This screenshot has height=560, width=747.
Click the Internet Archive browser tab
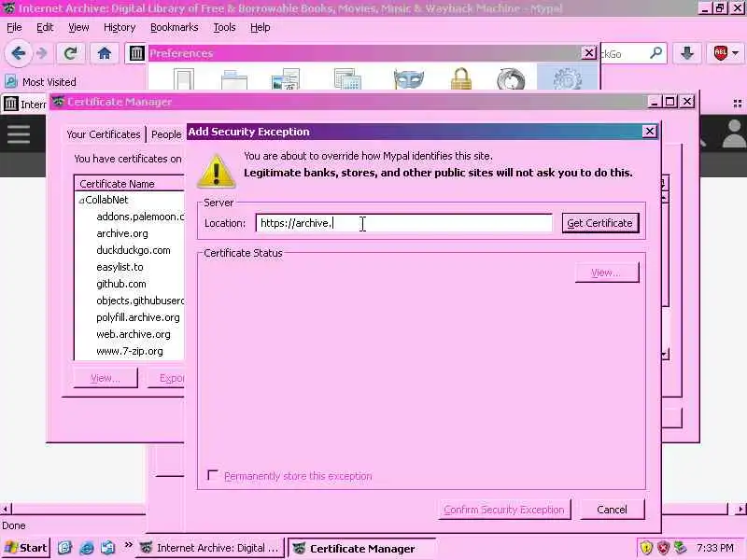point(26,104)
